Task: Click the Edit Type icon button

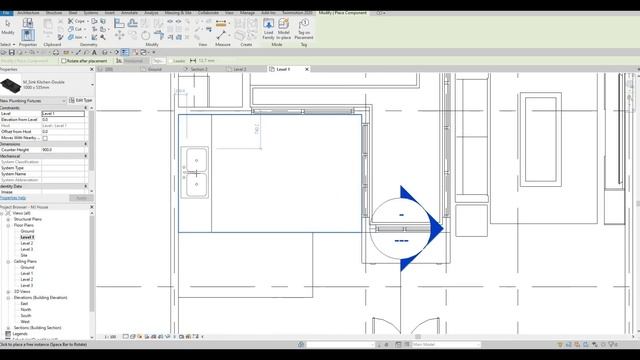Action: point(81,100)
